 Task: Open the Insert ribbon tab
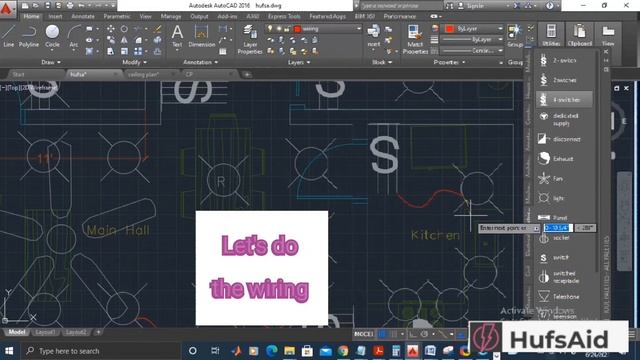(x=55, y=16)
